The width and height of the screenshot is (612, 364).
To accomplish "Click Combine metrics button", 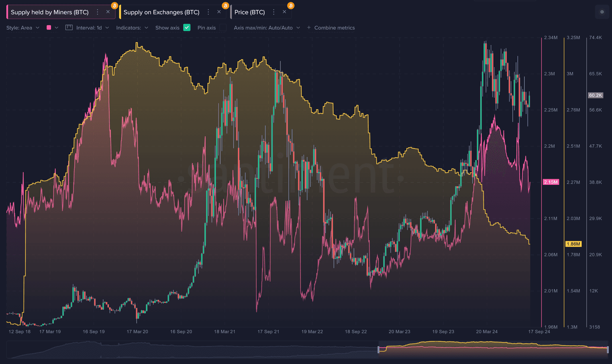I will point(331,28).
